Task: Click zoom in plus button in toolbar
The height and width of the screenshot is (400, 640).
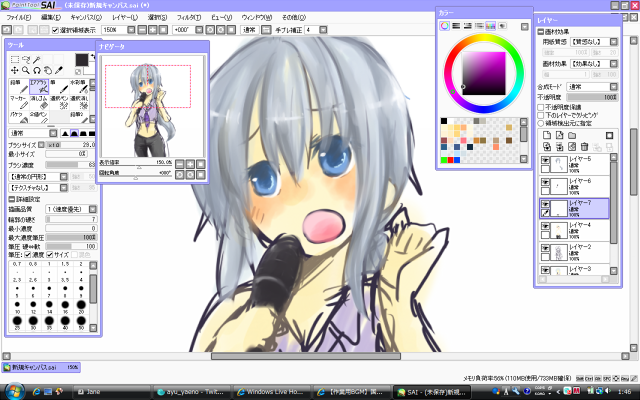Action: (x=152, y=30)
